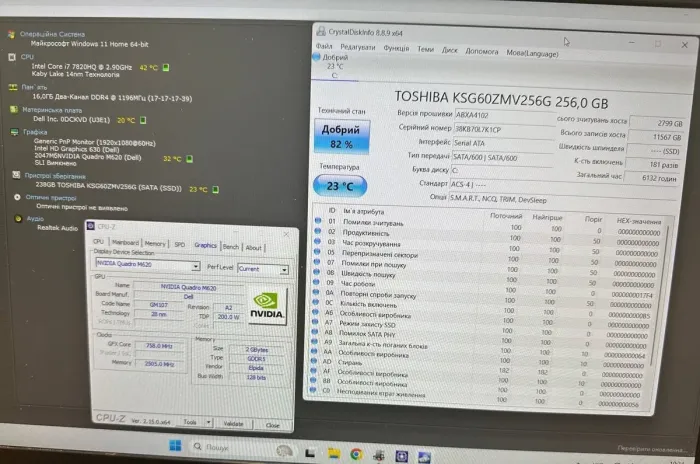Click the status circle of attribute 02
Screen dimensions: 700x464
(x=317, y=231)
